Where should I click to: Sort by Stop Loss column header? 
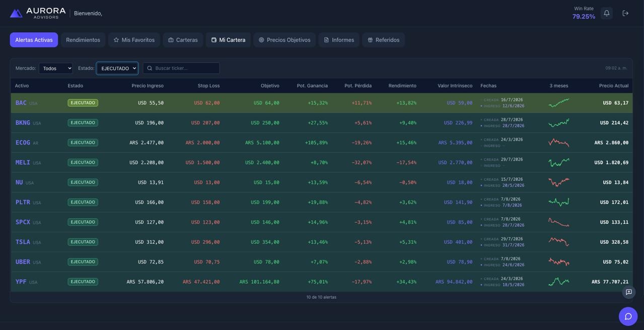click(208, 86)
